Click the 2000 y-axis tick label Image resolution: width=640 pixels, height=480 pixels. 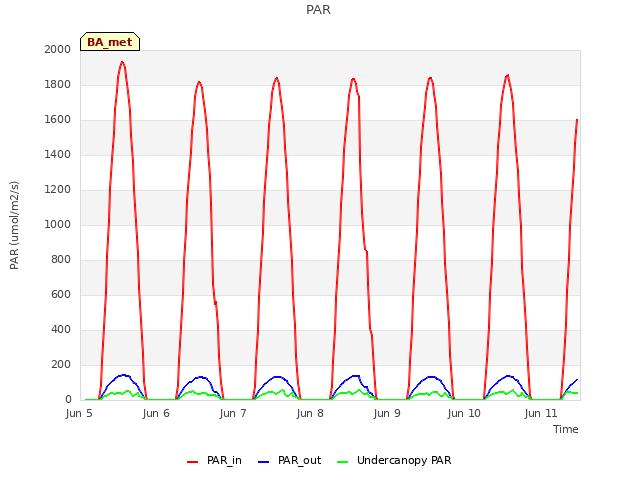(58, 49)
